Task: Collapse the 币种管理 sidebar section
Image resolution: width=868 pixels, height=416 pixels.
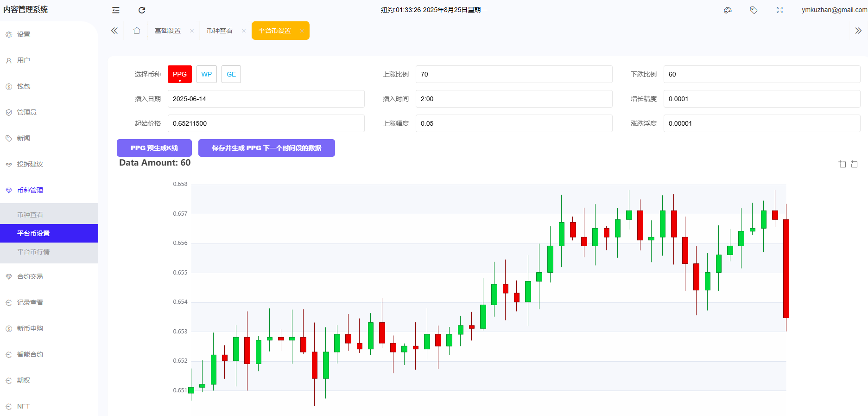Action: pyautogui.click(x=30, y=190)
